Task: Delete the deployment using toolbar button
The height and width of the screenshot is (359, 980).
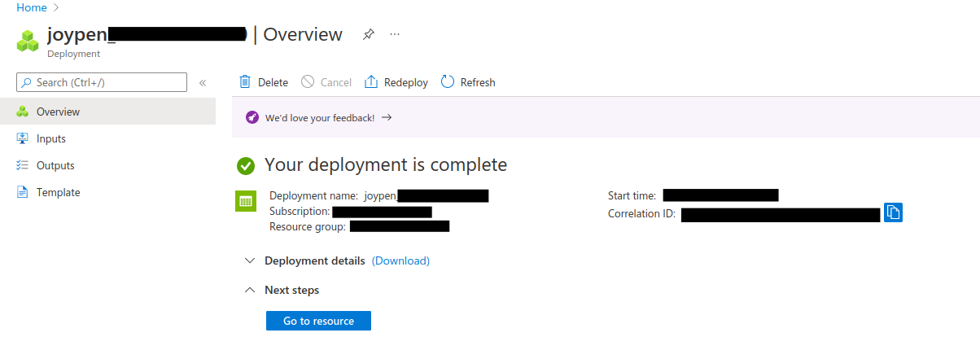Action: 264,82
